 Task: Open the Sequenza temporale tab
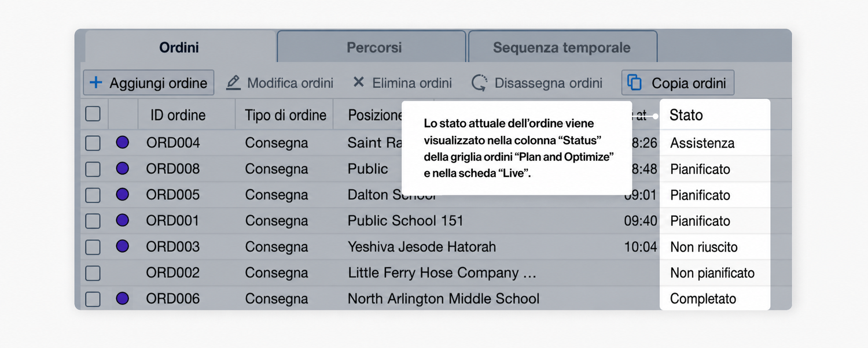562,47
